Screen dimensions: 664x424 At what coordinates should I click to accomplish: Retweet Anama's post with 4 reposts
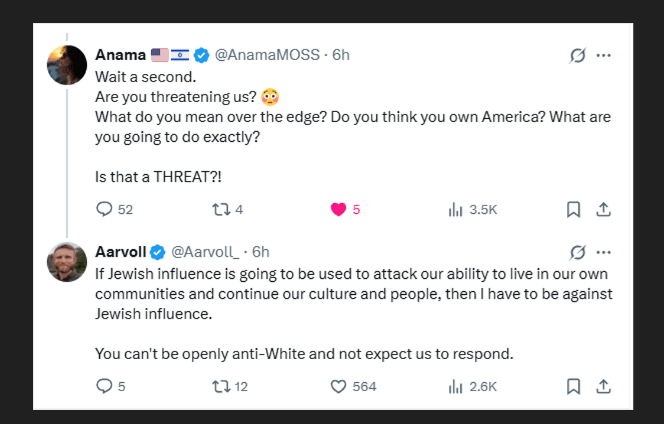point(221,209)
